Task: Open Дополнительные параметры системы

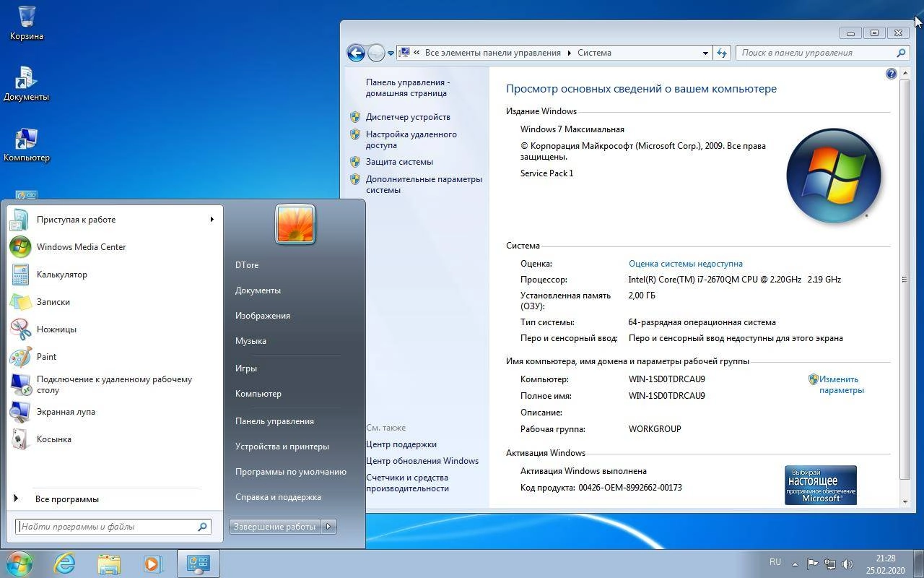Action: click(424, 184)
